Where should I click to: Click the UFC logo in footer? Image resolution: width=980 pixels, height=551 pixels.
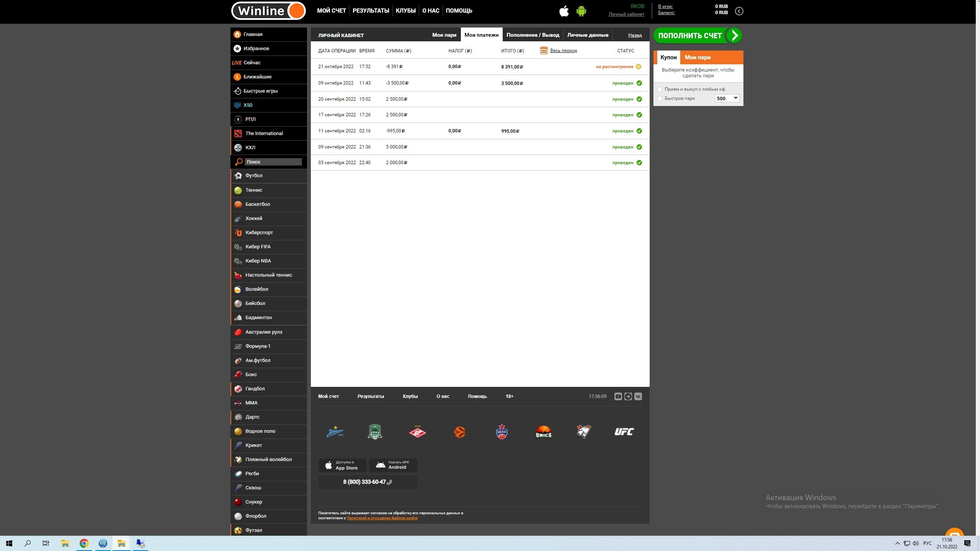tap(624, 432)
